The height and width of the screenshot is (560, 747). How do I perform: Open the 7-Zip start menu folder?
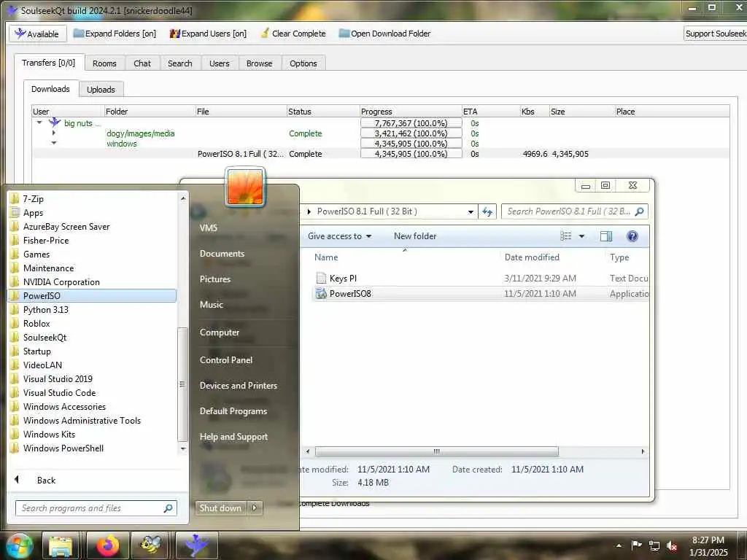tap(93, 198)
